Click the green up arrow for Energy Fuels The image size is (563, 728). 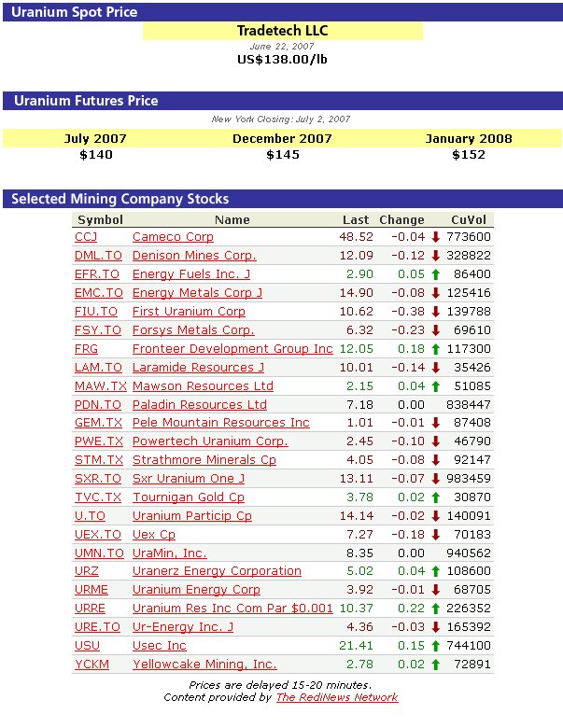[435, 274]
